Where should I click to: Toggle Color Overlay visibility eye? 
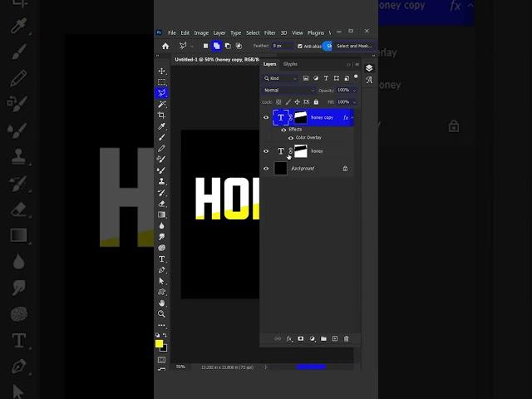click(291, 138)
